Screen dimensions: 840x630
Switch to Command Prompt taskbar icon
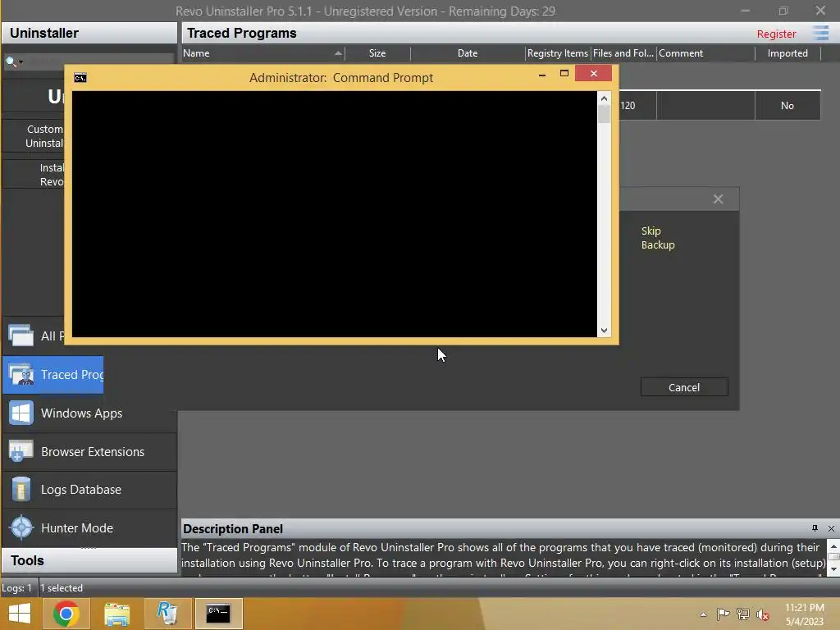pos(218,614)
